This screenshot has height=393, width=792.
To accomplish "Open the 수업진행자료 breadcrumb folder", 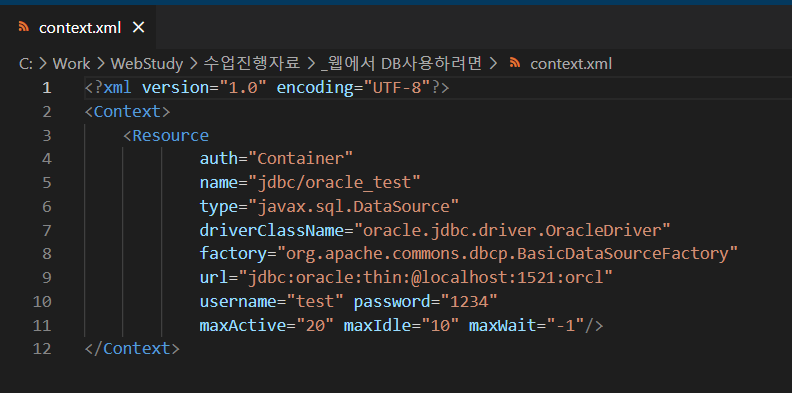I will pos(251,64).
